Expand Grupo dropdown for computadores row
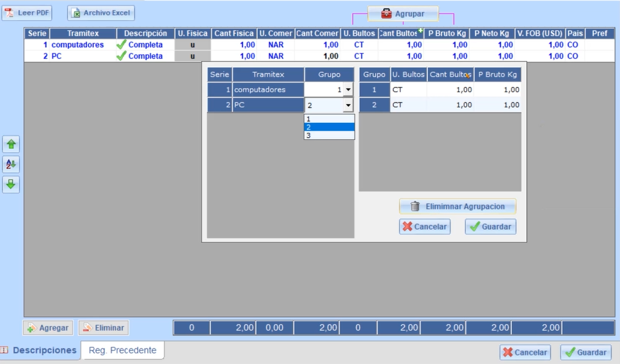 [348, 89]
